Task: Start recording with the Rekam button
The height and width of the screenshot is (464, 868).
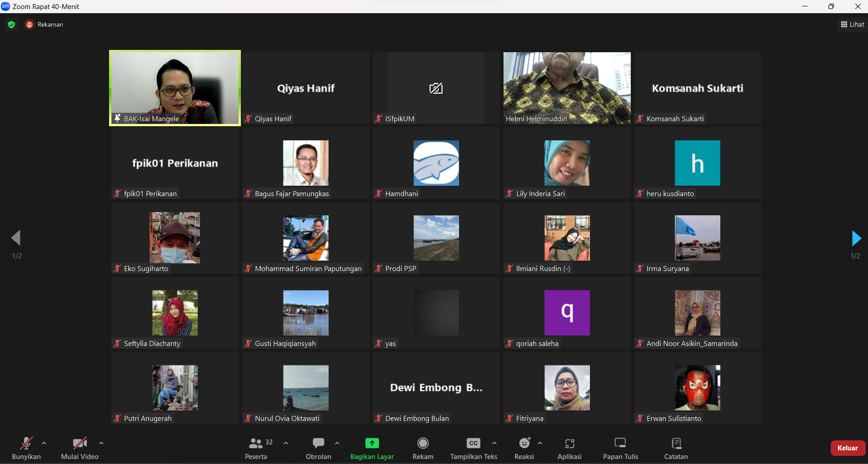Action: [x=423, y=444]
